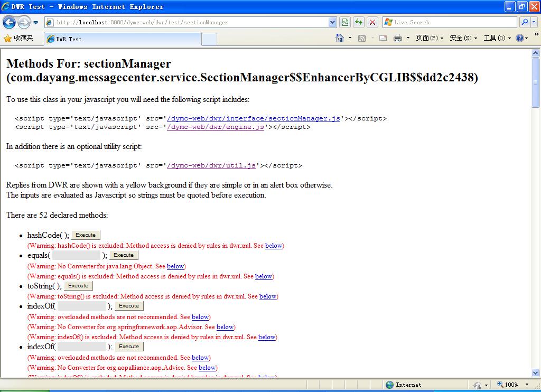Click 'There are 52 declared methods:' text
The image size is (541, 392).
[57, 216]
